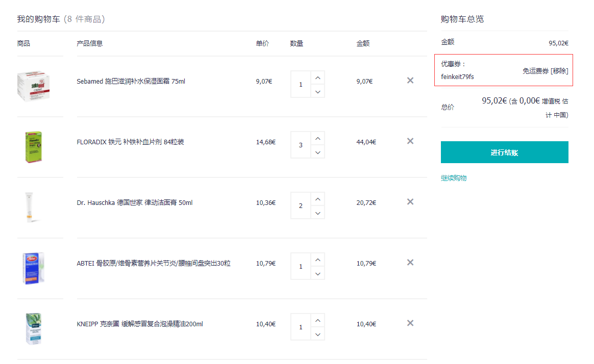Click the 95,02€ amount in summary

[x=558, y=43]
